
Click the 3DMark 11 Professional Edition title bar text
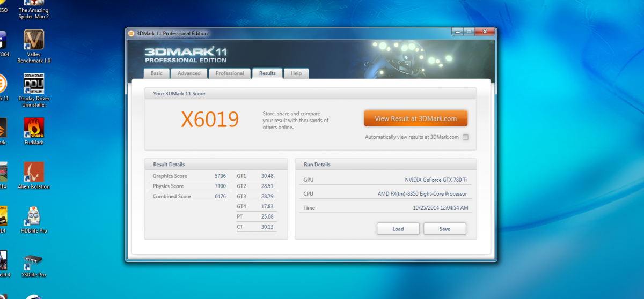point(172,33)
